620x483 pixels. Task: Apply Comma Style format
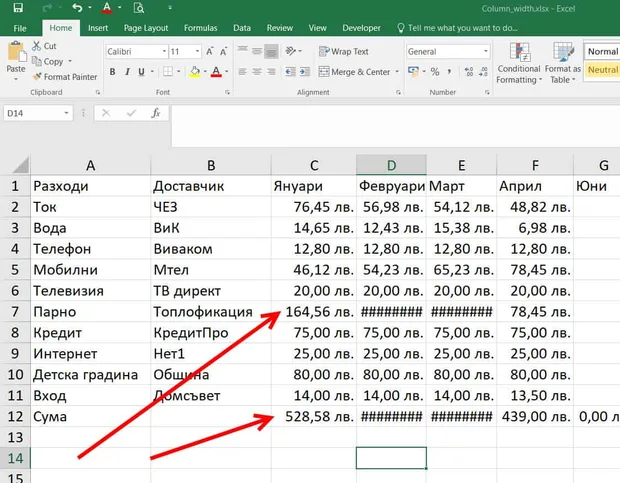449,72
